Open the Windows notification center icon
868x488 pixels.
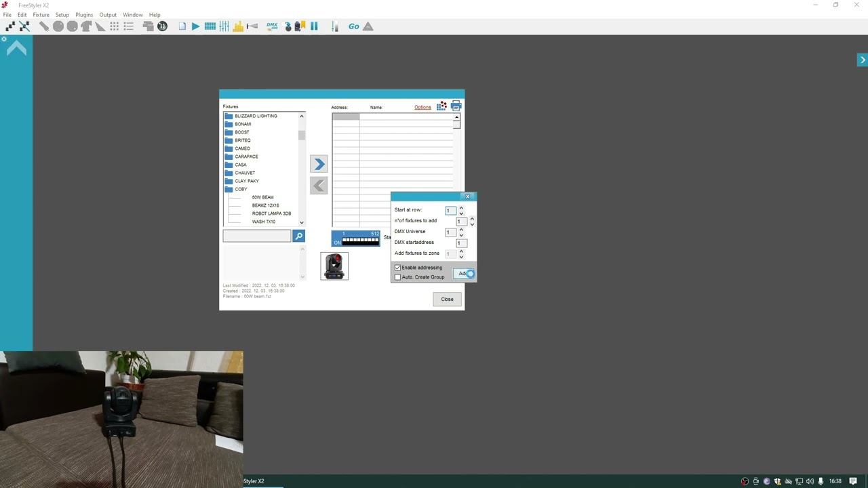point(853,481)
